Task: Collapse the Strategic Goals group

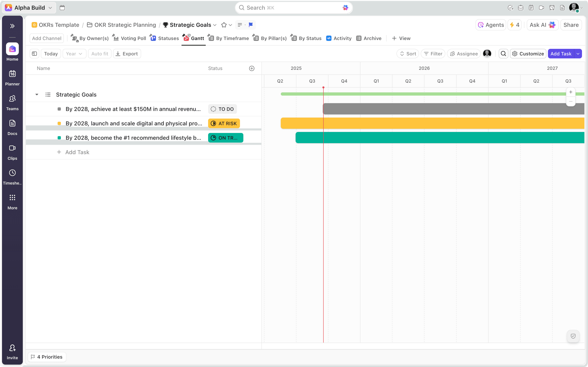Action: tap(37, 95)
